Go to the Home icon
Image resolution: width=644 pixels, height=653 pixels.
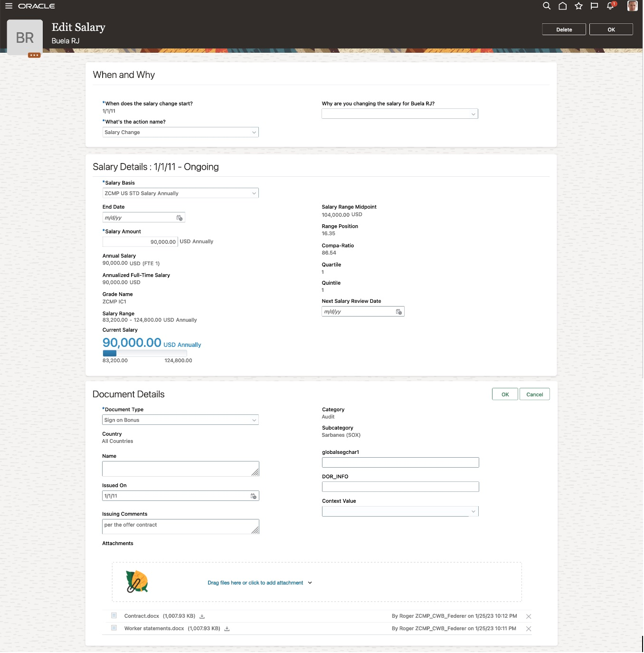563,6
